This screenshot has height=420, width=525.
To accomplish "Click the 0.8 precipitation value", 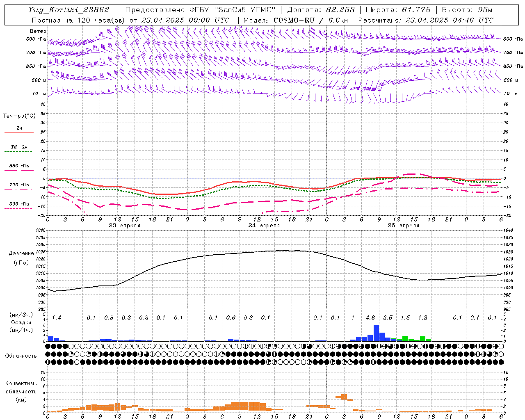I will tap(109, 318).
